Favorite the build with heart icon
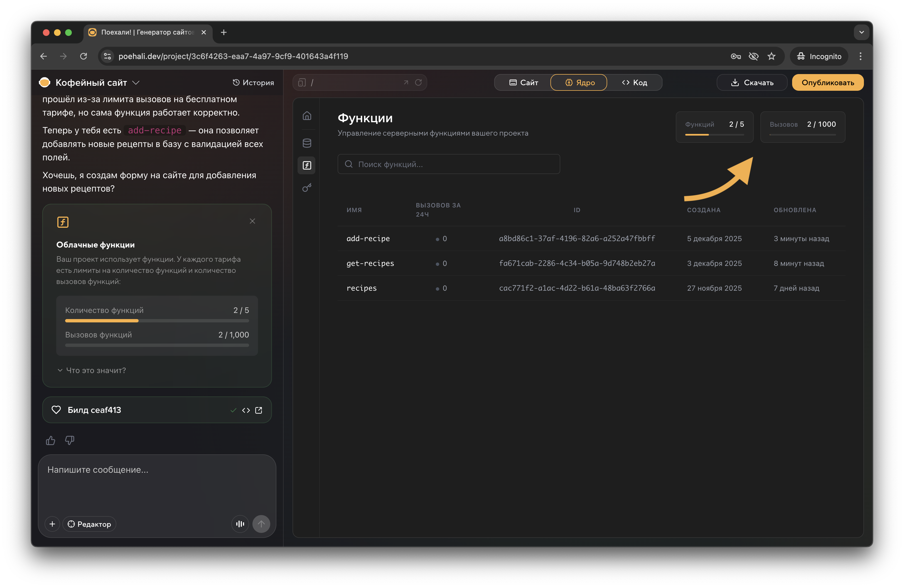Image resolution: width=904 pixels, height=588 pixels. click(x=56, y=410)
